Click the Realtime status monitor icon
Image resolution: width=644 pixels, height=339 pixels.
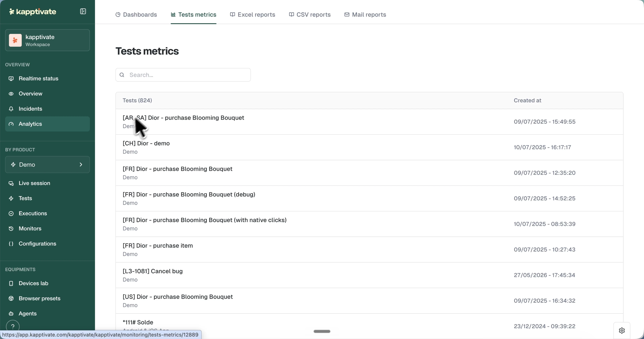[x=11, y=79]
